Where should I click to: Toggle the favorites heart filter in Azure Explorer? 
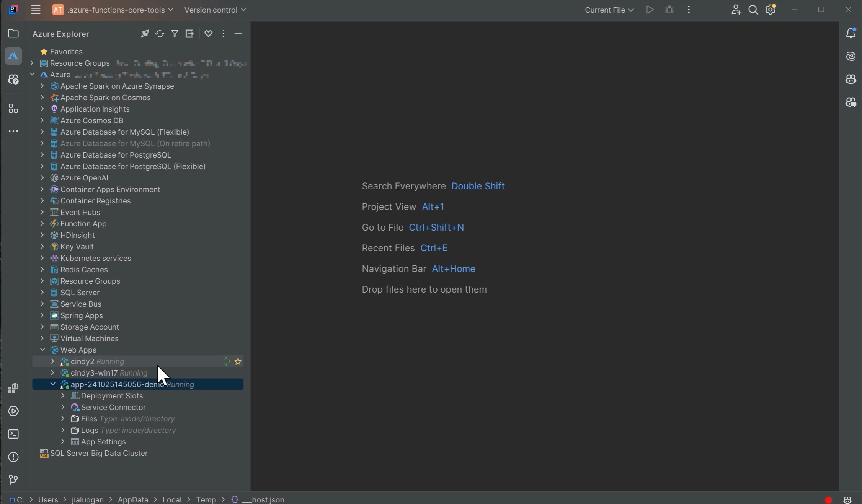(x=208, y=34)
